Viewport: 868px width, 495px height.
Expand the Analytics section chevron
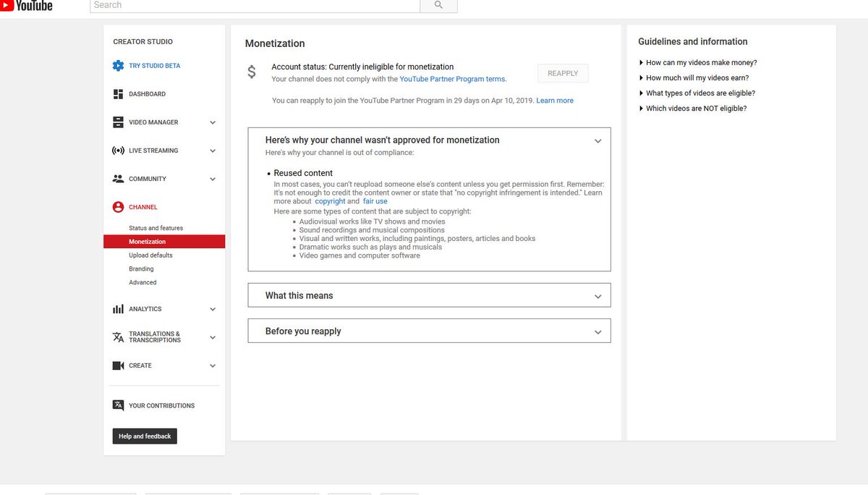pyautogui.click(x=213, y=310)
